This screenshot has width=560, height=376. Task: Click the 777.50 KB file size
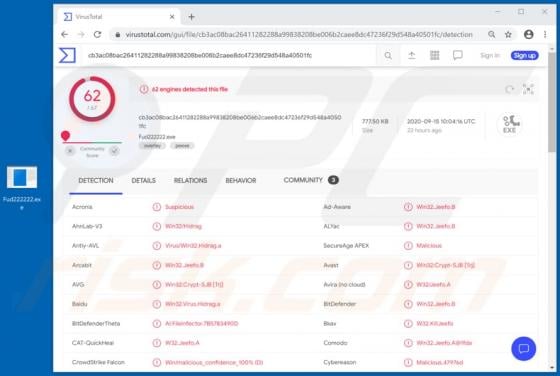point(375,121)
